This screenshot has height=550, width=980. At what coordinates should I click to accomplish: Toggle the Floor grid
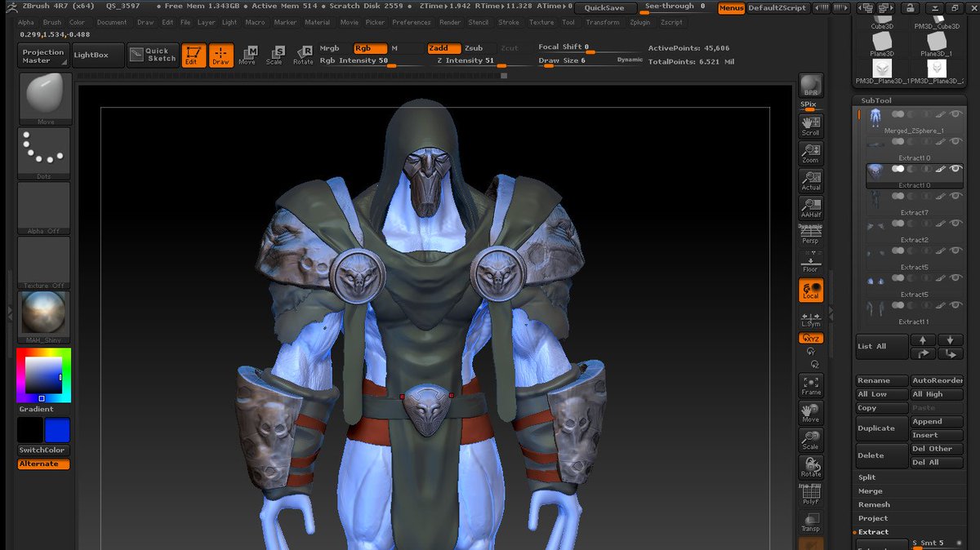tap(811, 263)
